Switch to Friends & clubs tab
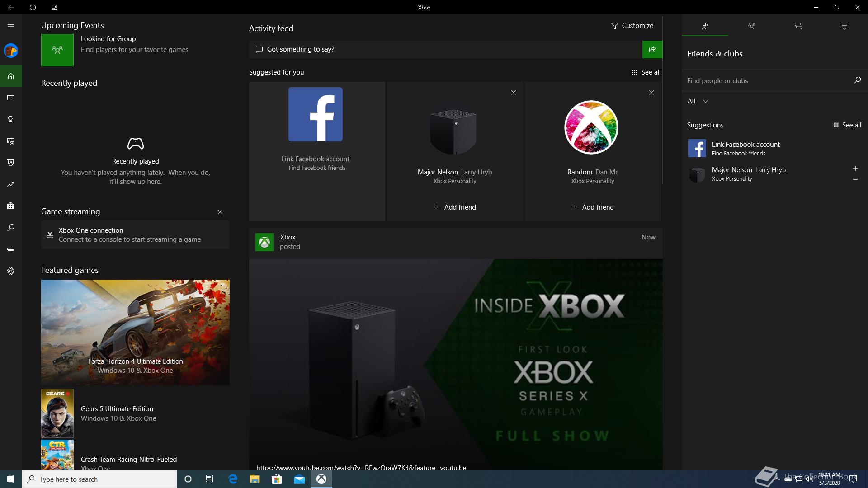Screen dimensions: 868x488 pos(705,26)
